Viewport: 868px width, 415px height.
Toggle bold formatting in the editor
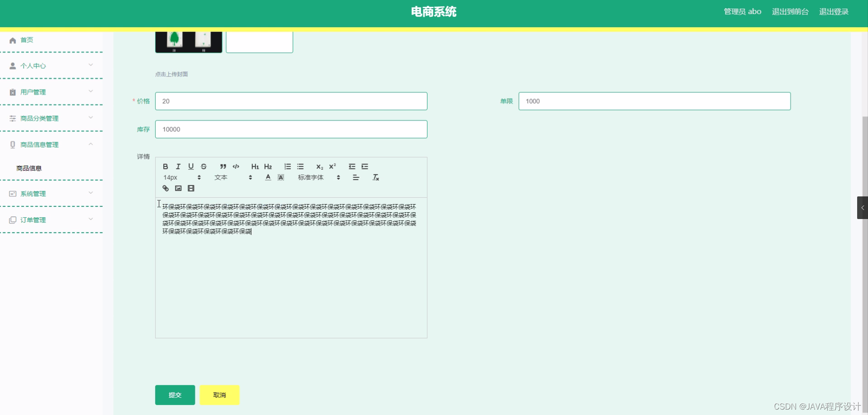[166, 167]
